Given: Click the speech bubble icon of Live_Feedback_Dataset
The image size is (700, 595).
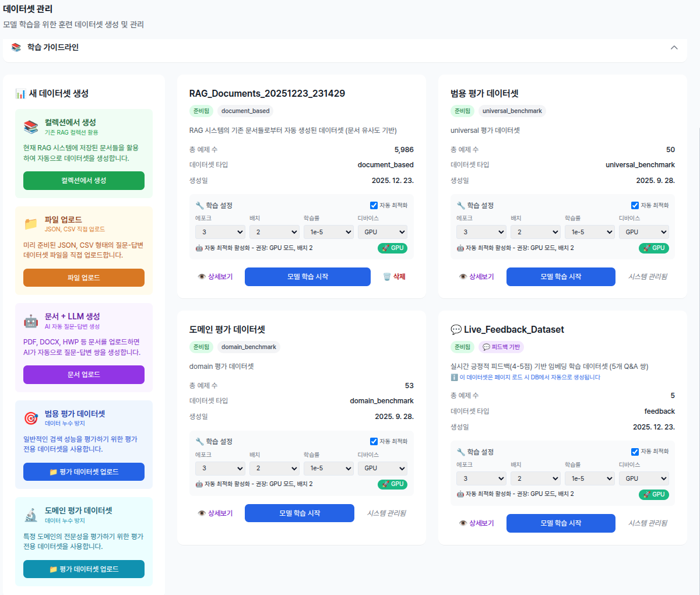Looking at the screenshot, I should point(456,330).
